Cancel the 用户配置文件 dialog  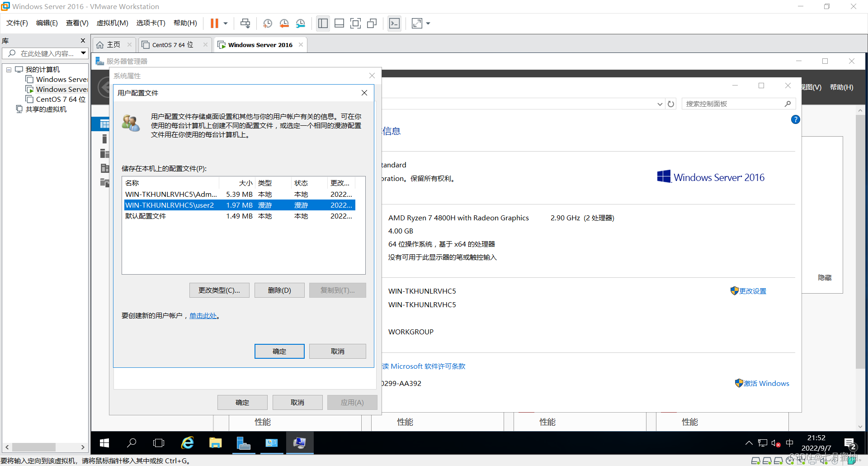coord(338,352)
